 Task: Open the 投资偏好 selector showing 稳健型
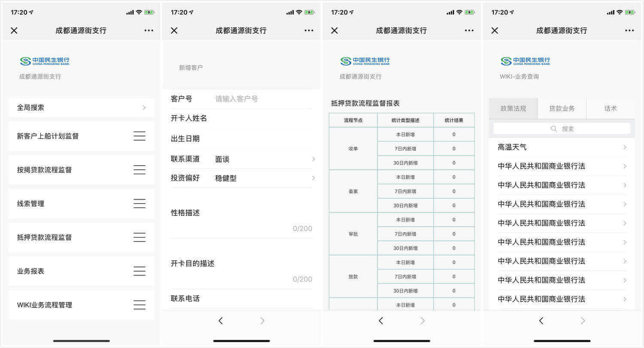tap(264, 178)
